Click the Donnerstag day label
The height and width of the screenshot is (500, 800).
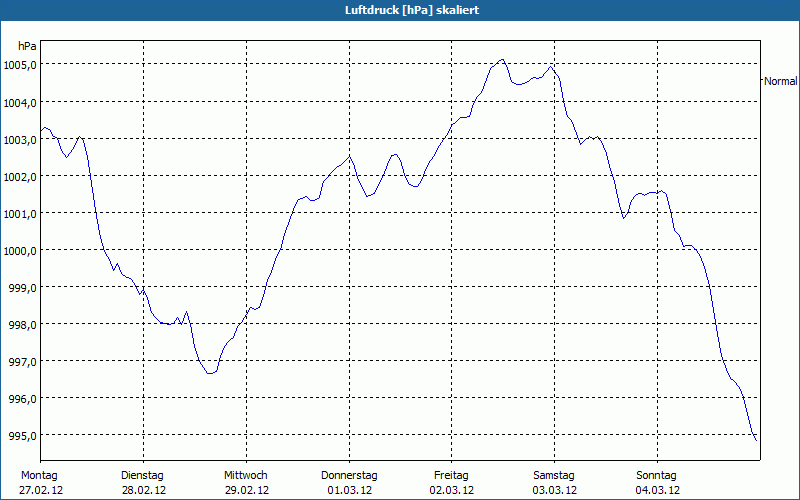tap(349, 476)
